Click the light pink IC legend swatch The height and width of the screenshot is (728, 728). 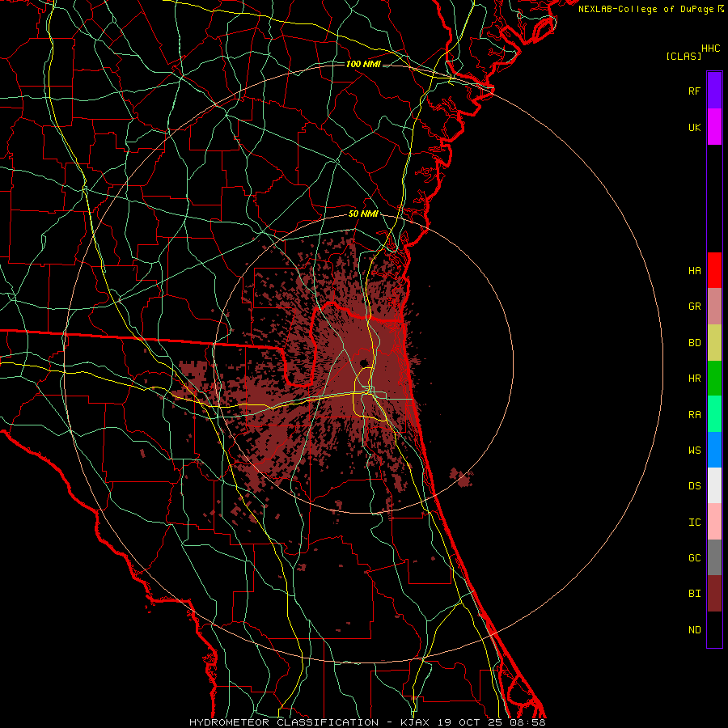tap(714, 522)
